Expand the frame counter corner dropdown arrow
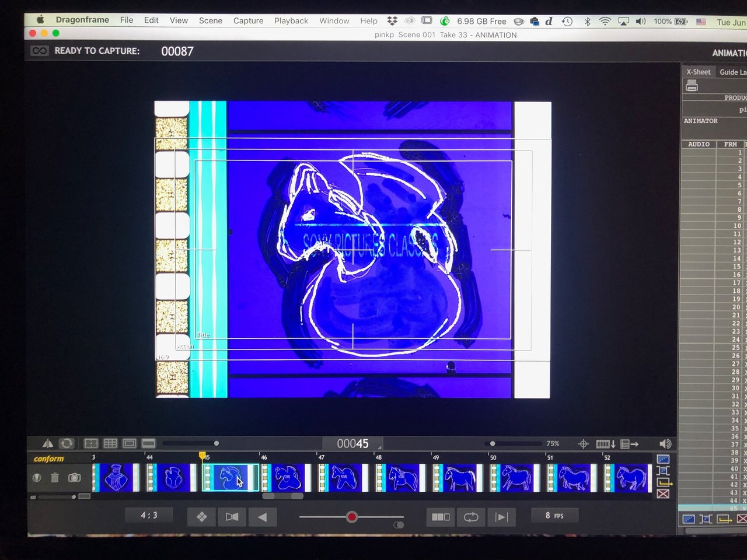The height and width of the screenshot is (560, 747). click(x=379, y=448)
